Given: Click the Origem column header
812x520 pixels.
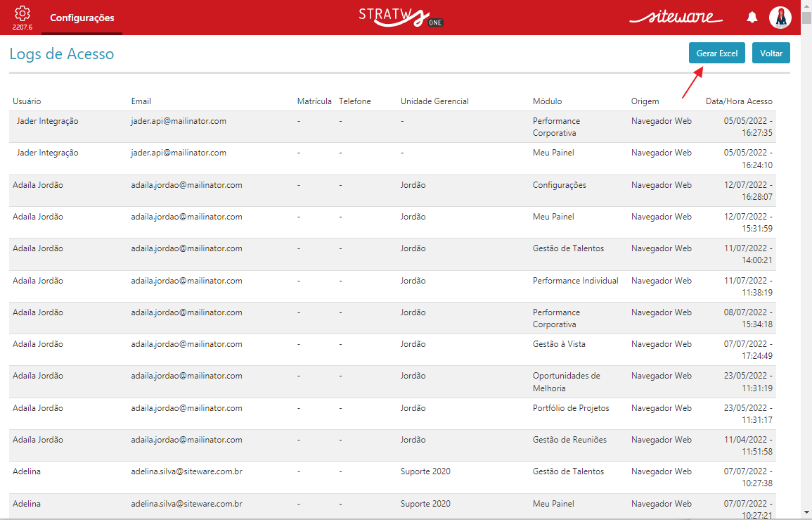Looking at the screenshot, I should pos(645,101).
